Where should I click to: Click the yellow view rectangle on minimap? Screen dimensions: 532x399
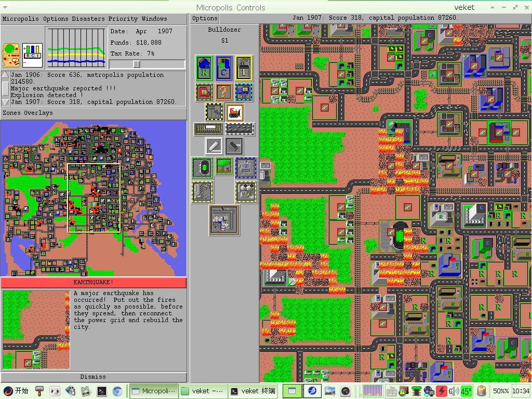click(x=94, y=198)
